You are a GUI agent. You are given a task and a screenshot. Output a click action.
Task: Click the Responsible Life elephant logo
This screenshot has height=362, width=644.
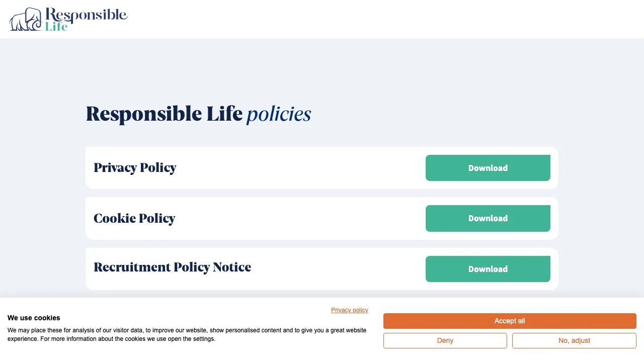tap(24, 19)
